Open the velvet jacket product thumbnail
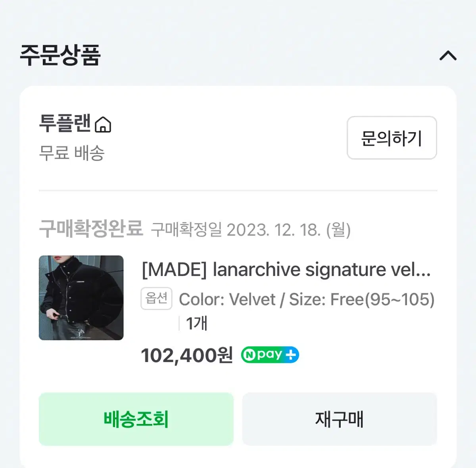Screen dimensions: 476x468 pos(81,298)
